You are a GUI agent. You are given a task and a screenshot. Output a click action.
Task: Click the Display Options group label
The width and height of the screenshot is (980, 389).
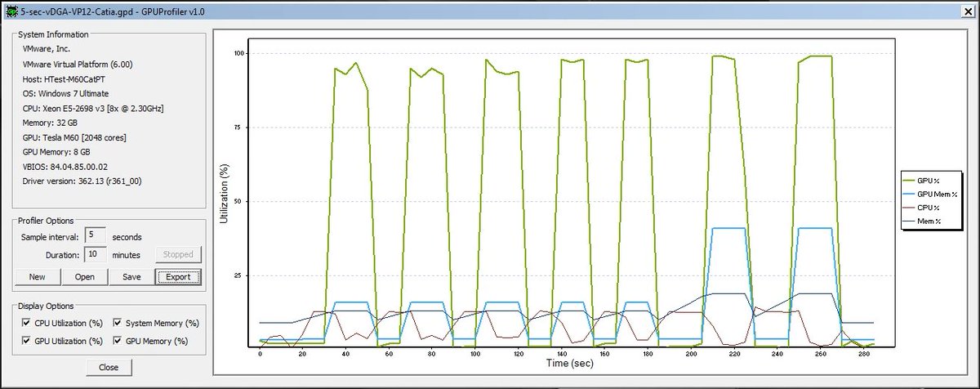46,306
